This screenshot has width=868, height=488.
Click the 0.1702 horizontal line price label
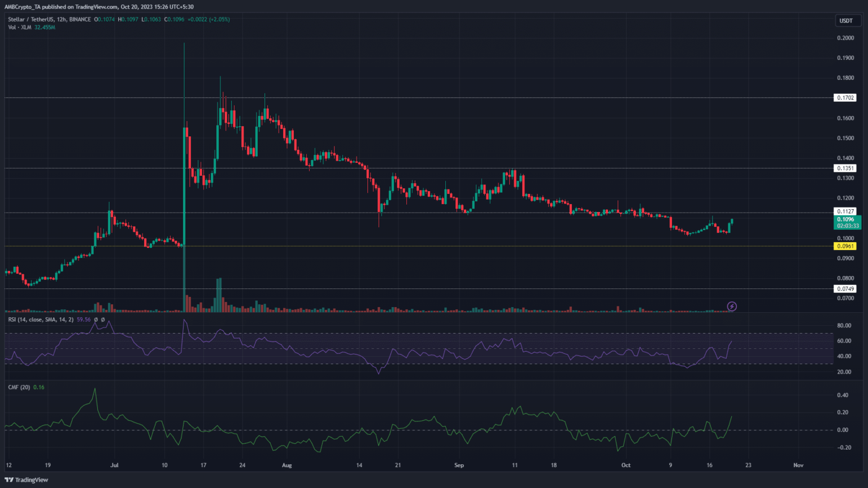845,98
